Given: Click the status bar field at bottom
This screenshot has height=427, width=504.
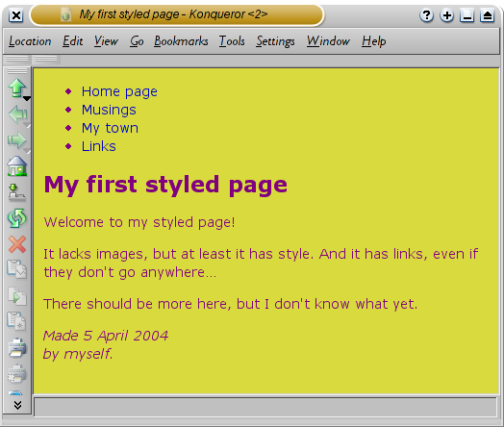Looking at the screenshot, I should point(265,407).
